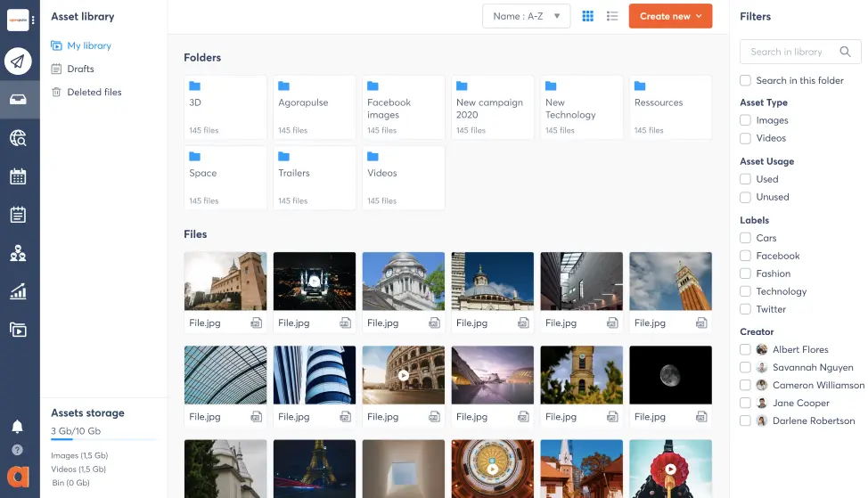Open the three-dot menu beside the logo

point(34,20)
